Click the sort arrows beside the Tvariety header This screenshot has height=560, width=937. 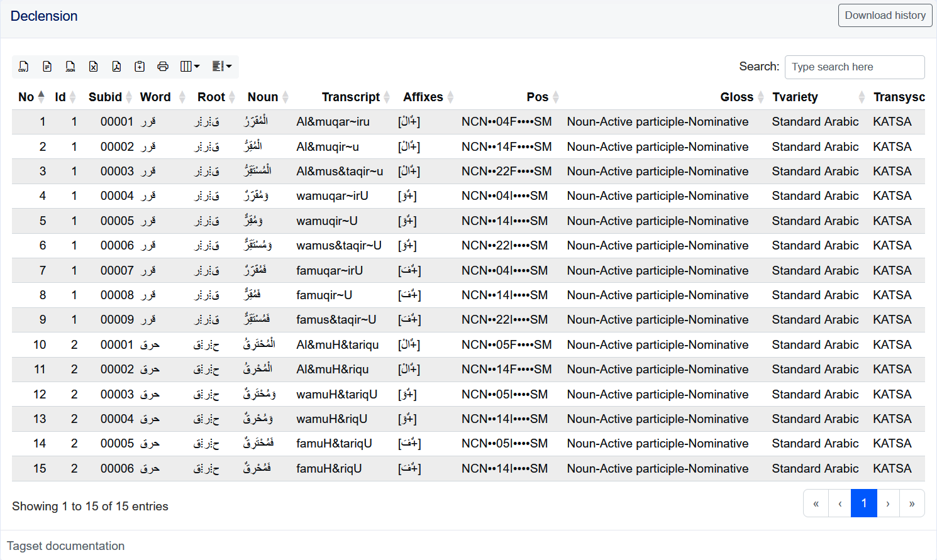tap(862, 97)
